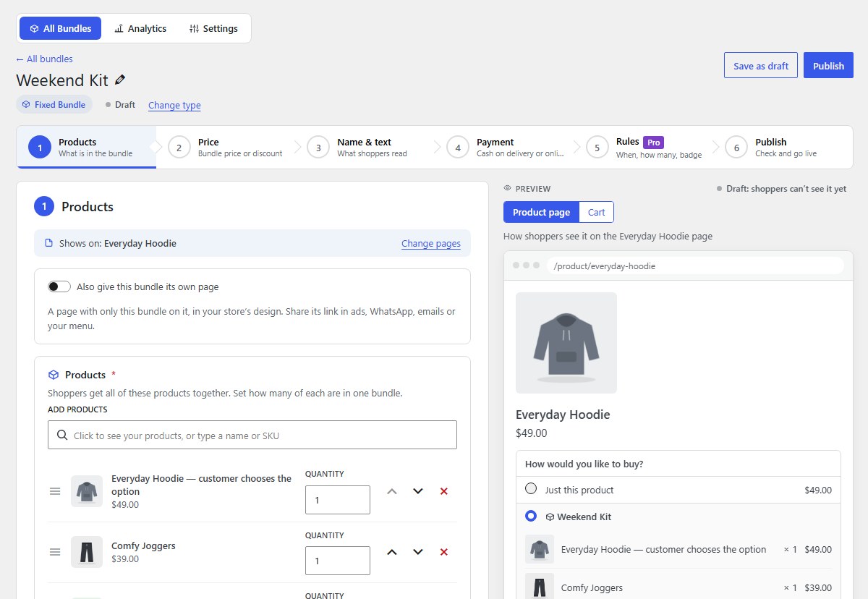The height and width of the screenshot is (599, 868).
Task: Go to step 6 Publish
Action: 784,148
